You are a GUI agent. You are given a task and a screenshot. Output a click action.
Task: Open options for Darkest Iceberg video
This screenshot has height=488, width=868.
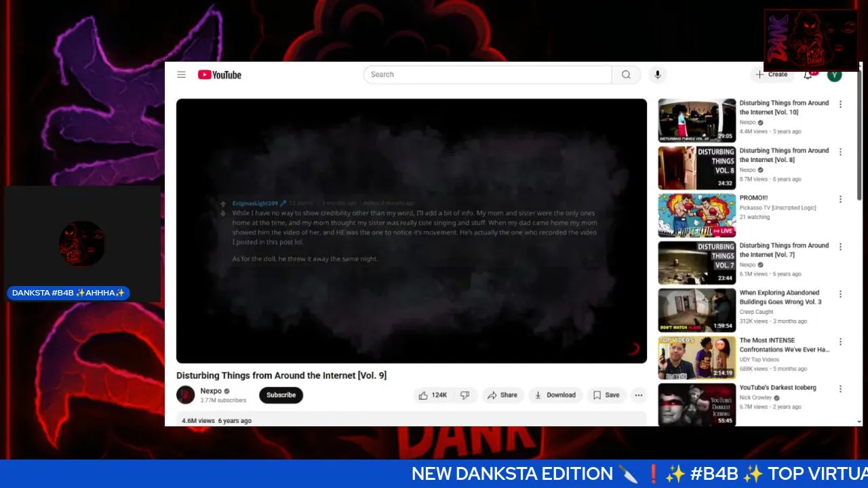pos(840,389)
